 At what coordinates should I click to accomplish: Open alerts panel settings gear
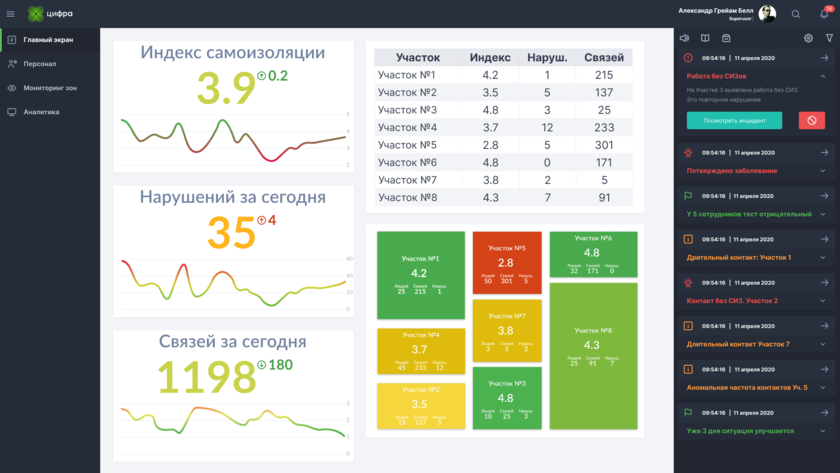point(808,38)
